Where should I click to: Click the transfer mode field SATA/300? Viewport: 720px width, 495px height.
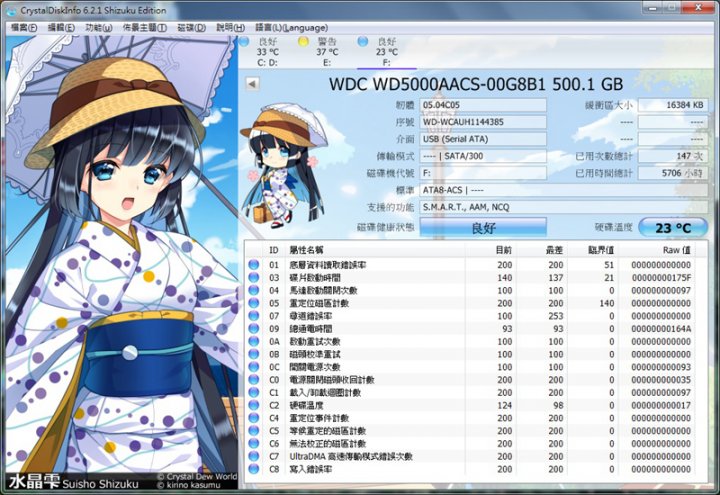coord(483,156)
